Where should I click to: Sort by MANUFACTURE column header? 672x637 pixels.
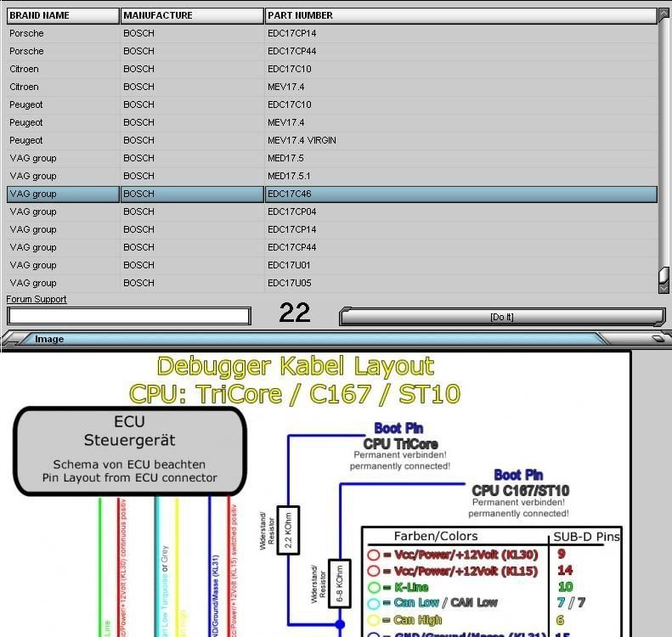(x=192, y=15)
